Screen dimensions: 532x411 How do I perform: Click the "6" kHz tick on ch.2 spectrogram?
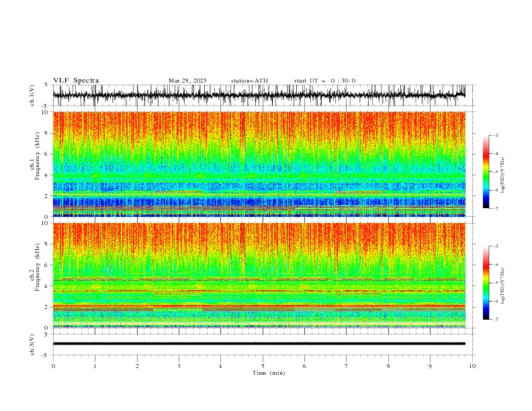click(x=48, y=265)
